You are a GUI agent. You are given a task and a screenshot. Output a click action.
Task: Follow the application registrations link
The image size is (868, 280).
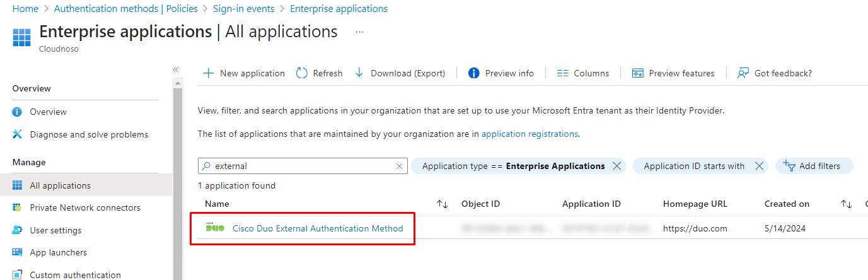(529, 134)
